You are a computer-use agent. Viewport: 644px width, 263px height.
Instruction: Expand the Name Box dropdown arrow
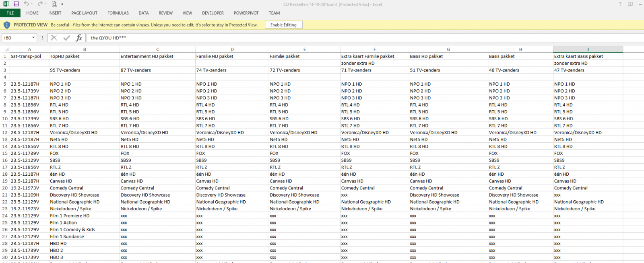pyautogui.click(x=33, y=38)
